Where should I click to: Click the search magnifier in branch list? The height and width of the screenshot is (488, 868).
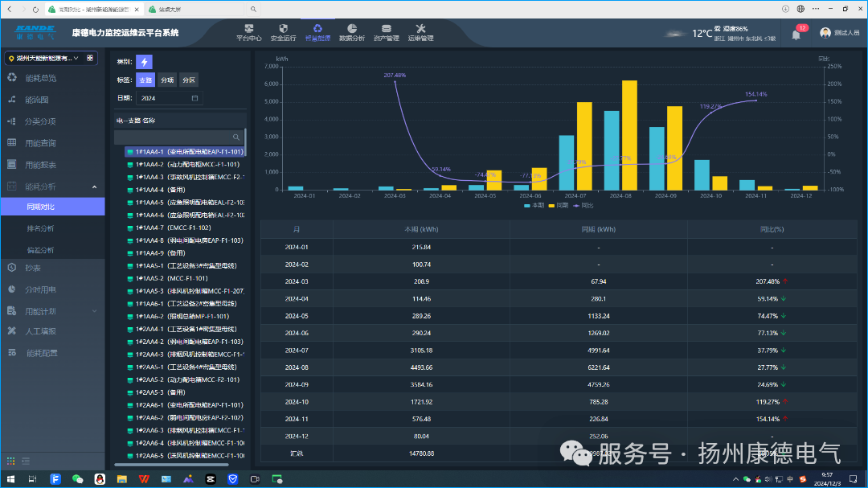[236, 137]
